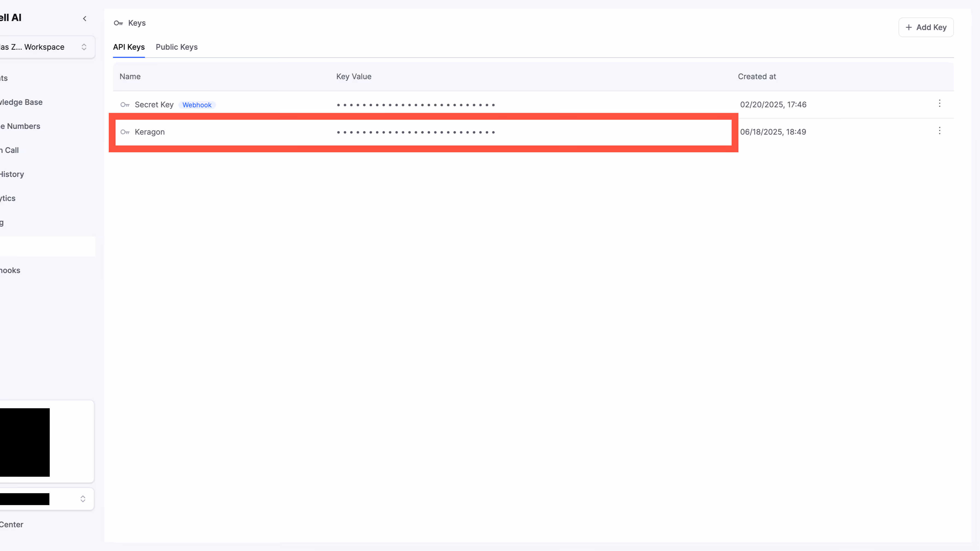This screenshot has width=980, height=551.
Task: Open Call History from the sidebar
Action: point(11,174)
